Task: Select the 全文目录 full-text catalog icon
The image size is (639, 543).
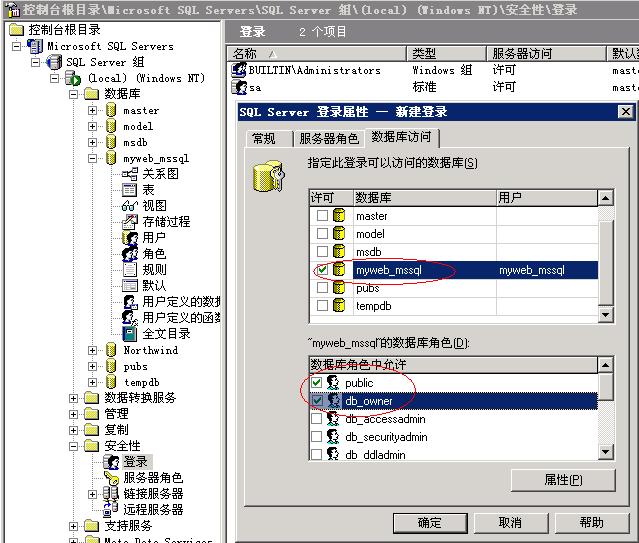Action: coord(130,333)
